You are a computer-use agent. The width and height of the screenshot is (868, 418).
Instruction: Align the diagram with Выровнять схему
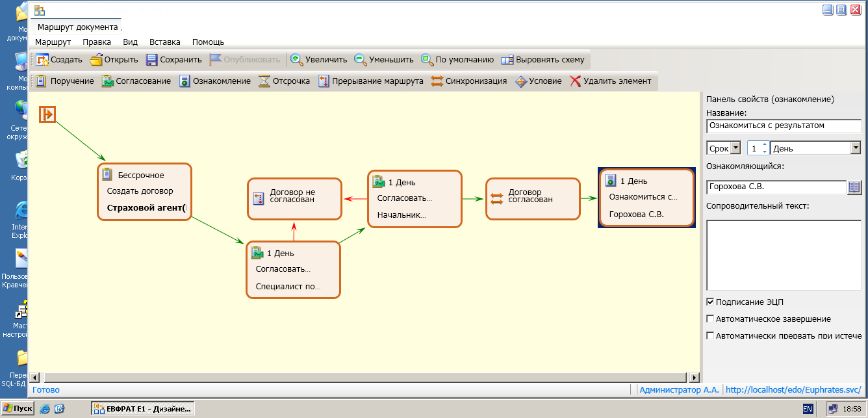pos(542,60)
